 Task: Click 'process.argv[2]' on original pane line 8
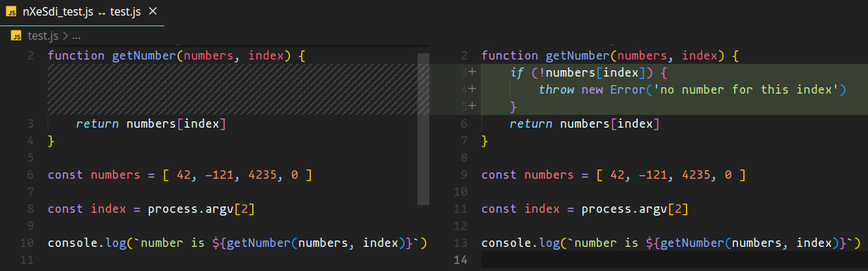point(201,209)
